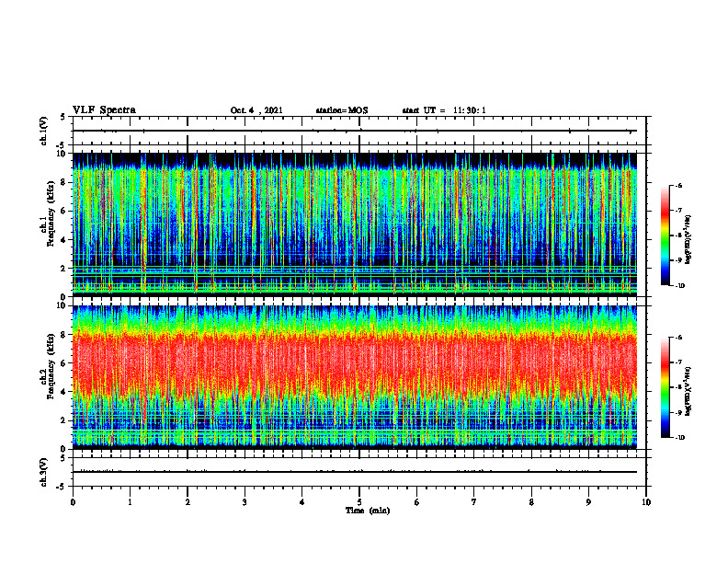Click the "-6" tick on the lower colorbar
This screenshot has height=563, width=728.
(x=678, y=338)
